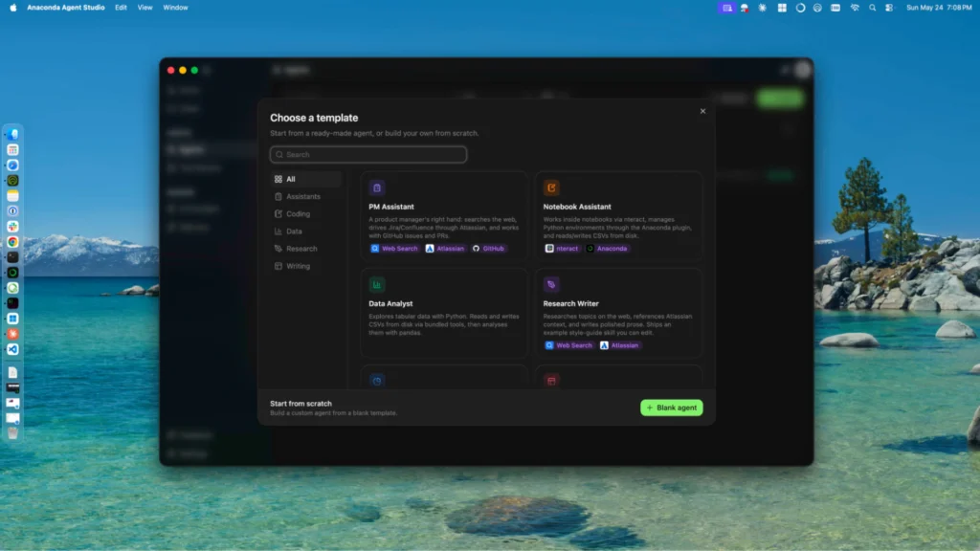980x551 pixels.
Task: Open the Trash in the Dock
Action: point(12,433)
